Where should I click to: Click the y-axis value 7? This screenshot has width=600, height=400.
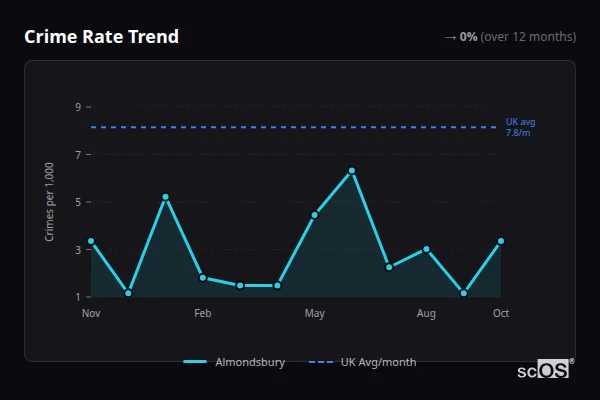coord(78,155)
